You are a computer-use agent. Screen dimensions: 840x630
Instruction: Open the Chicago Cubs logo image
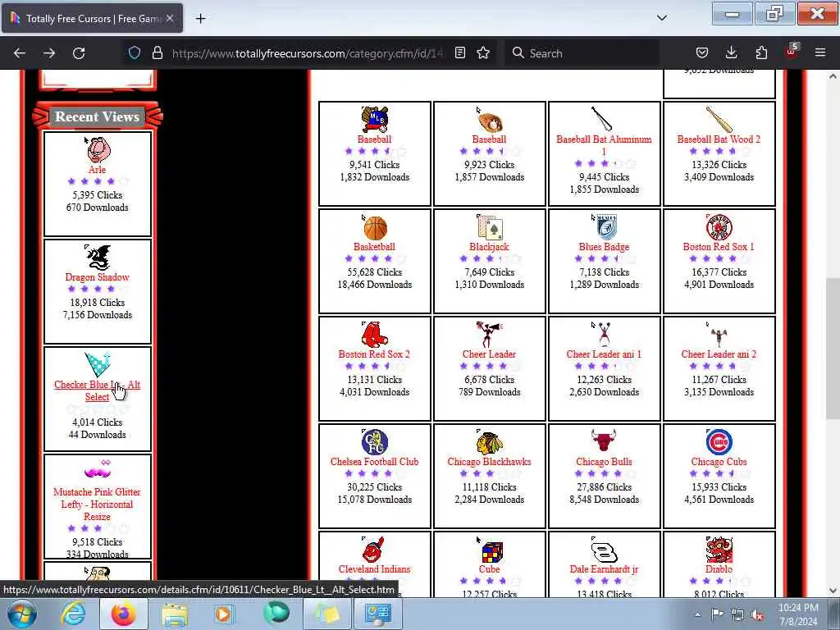click(719, 442)
